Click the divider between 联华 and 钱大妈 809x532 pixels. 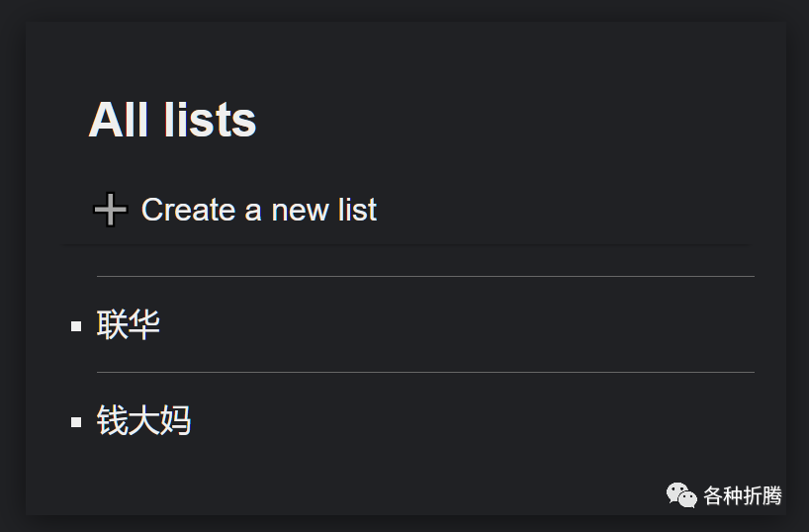tap(425, 372)
